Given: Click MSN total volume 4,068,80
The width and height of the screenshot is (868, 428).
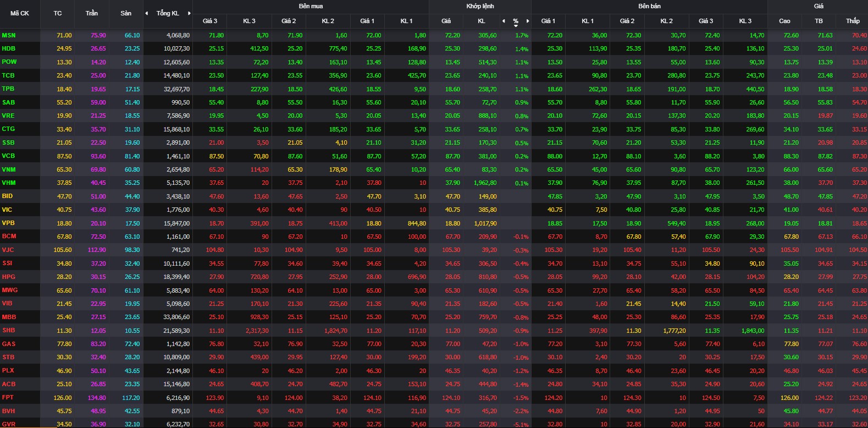Looking at the screenshot, I should (178, 35).
